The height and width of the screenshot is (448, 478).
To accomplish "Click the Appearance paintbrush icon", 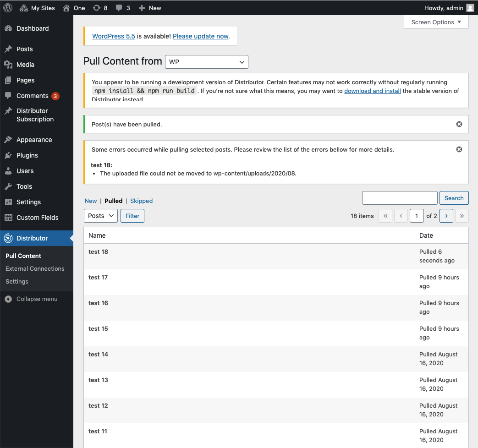I will coord(8,140).
